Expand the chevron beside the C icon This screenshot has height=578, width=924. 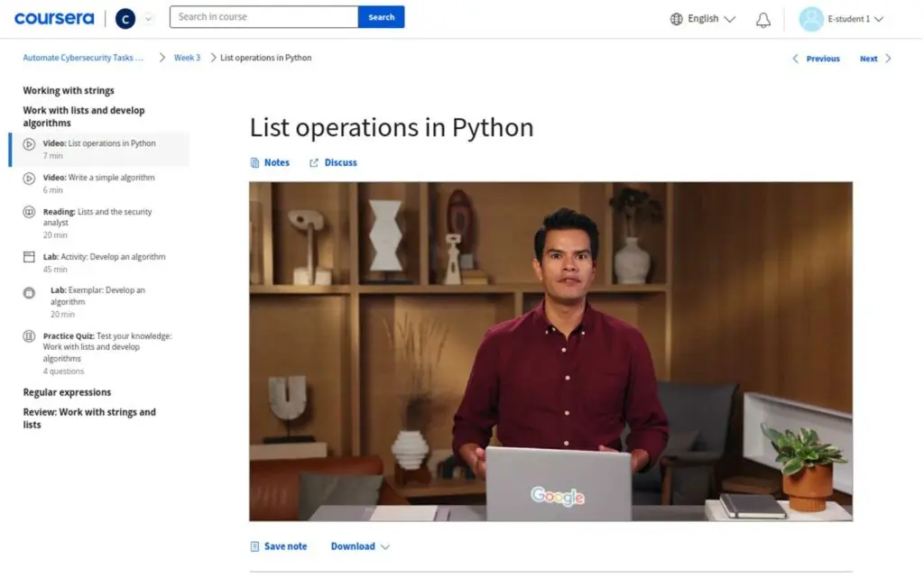149,19
